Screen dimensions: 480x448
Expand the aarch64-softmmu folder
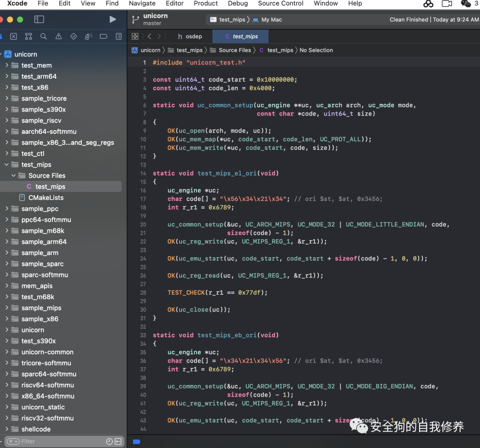[7, 132]
